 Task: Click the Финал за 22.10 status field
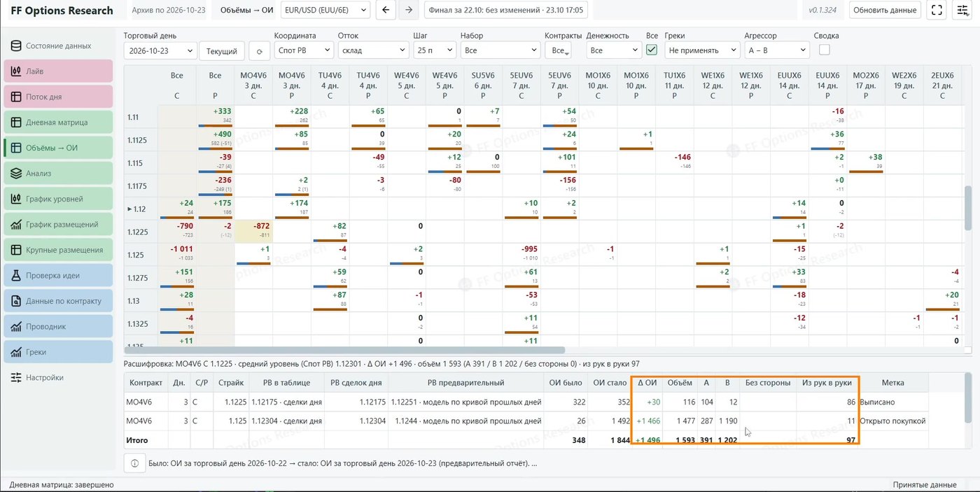tap(506, 10)
